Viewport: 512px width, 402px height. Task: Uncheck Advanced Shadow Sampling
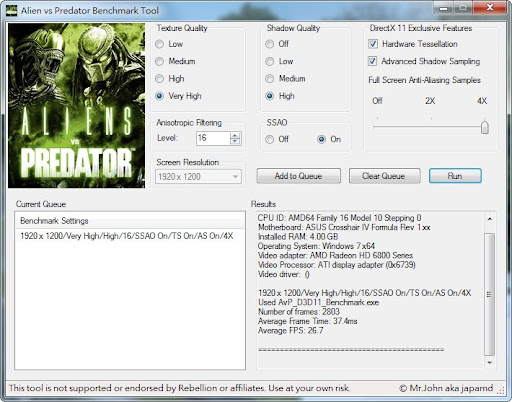(372, 61)
